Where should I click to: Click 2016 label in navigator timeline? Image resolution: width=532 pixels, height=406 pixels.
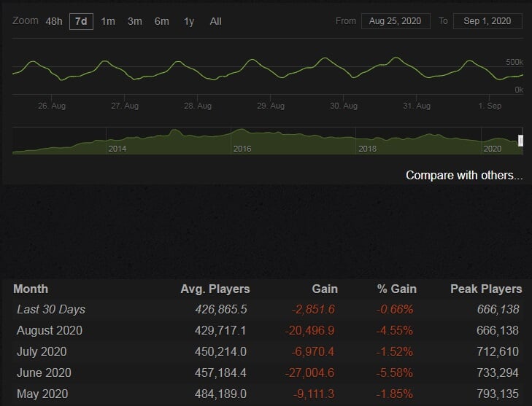[x=242, y=149]
